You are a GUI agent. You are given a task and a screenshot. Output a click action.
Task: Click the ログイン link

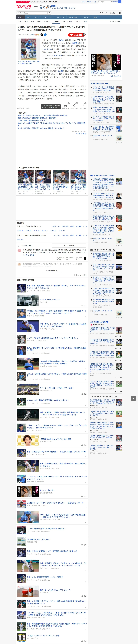pos(42,8)
